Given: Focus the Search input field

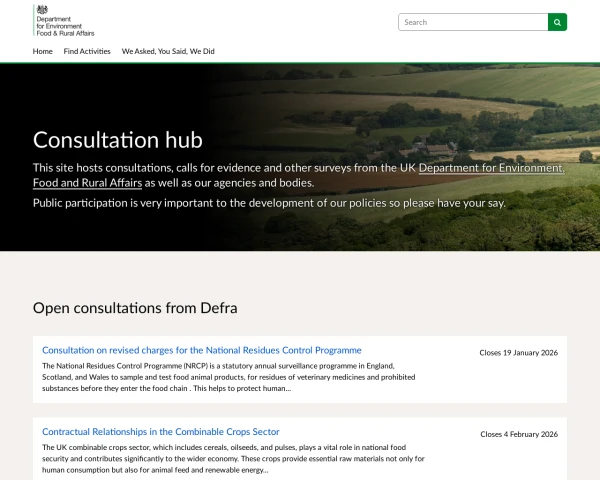Looking at the screenshot, I should tap(472, 22).
